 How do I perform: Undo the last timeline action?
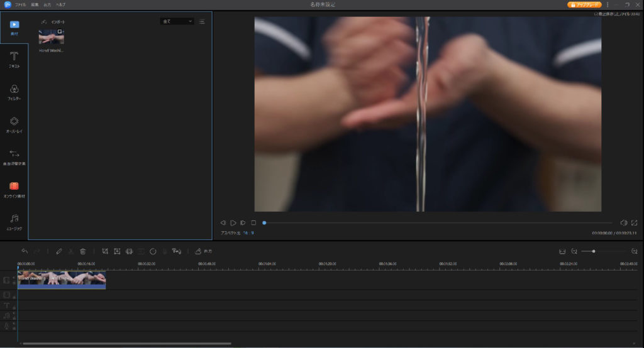[x=25, y=251]
